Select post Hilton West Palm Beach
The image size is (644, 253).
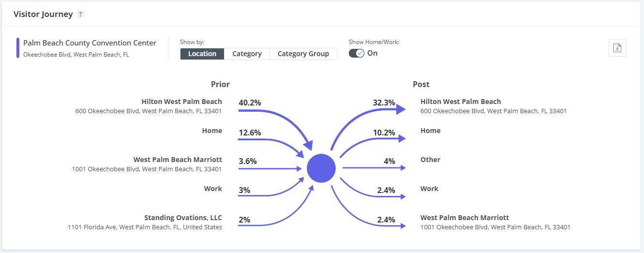(461, 102)
